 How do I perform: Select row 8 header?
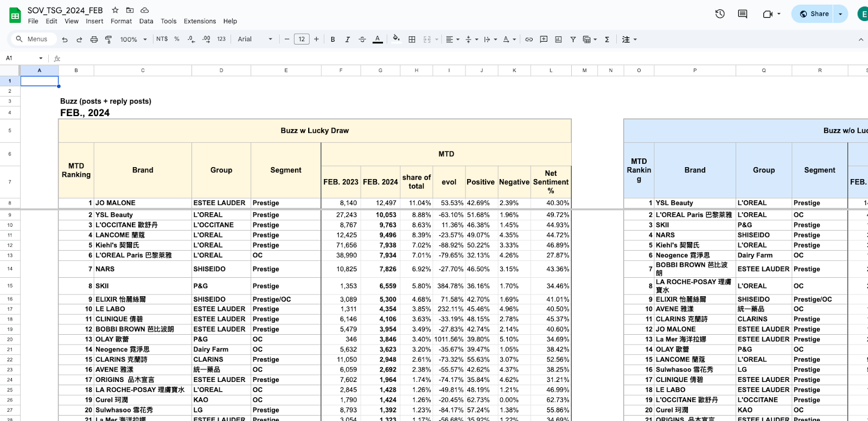pyautogui.click(x=10, y=203)
